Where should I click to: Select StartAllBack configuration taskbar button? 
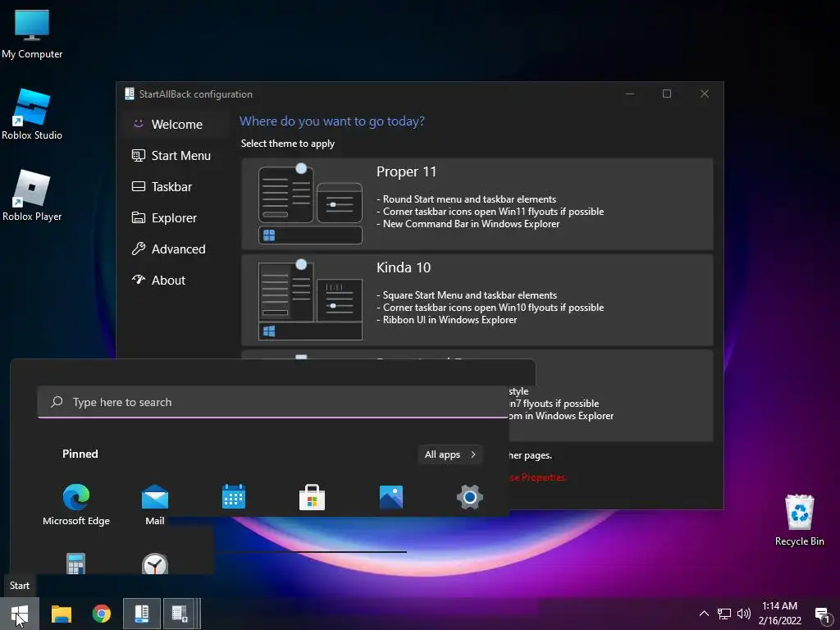tap(141, 614)
